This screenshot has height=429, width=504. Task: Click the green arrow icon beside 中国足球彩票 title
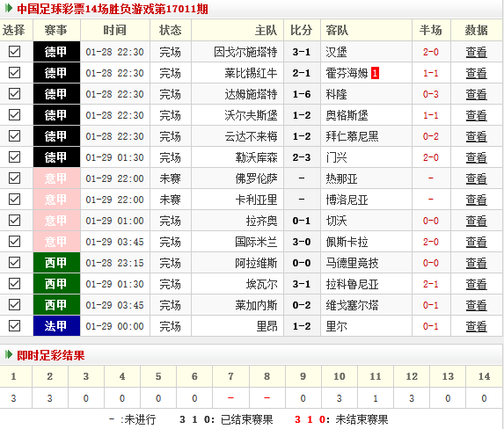click(9, 9)
